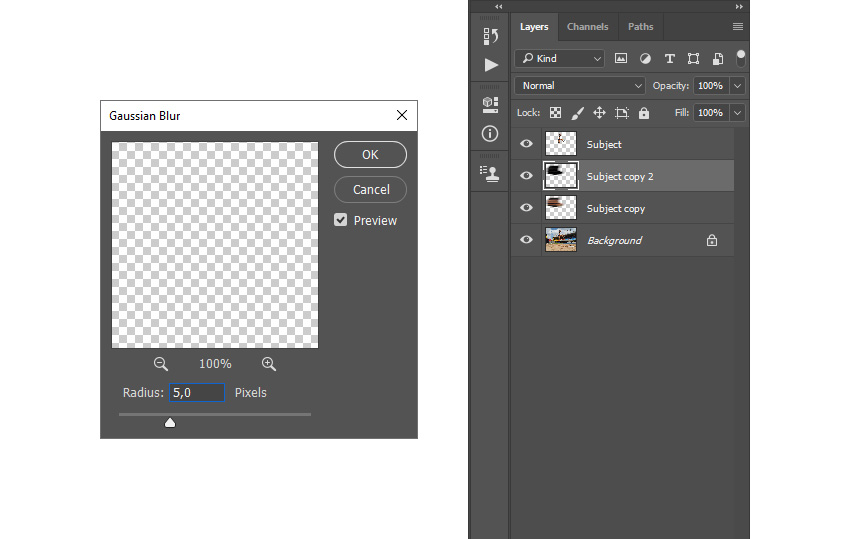This screenshot has height=539, width=850.
Task: Click the Gaussian Blur preview area
Action: 215,245
